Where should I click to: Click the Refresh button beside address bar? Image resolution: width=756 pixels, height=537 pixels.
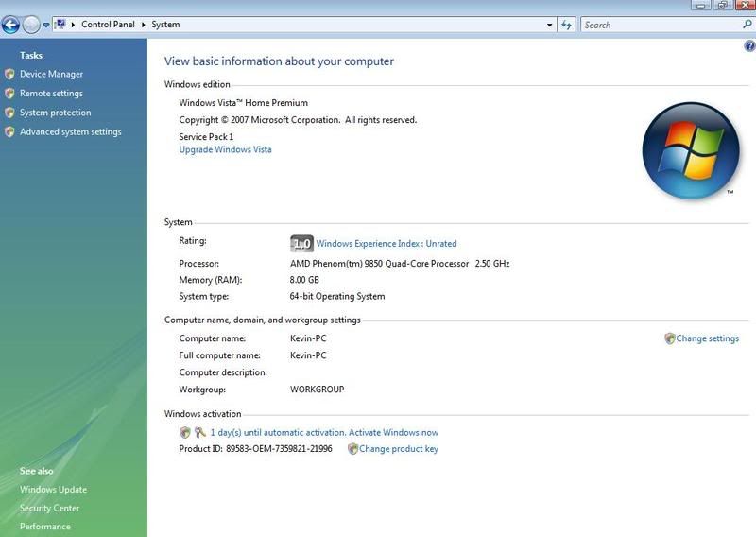tap(567, 25)
